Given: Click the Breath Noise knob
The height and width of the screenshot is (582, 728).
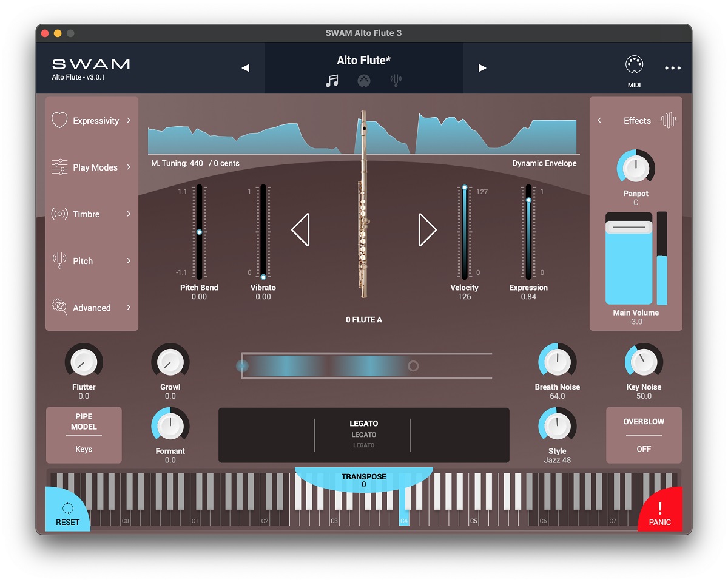Looking at the screenshot, I should tap(557, 362).
